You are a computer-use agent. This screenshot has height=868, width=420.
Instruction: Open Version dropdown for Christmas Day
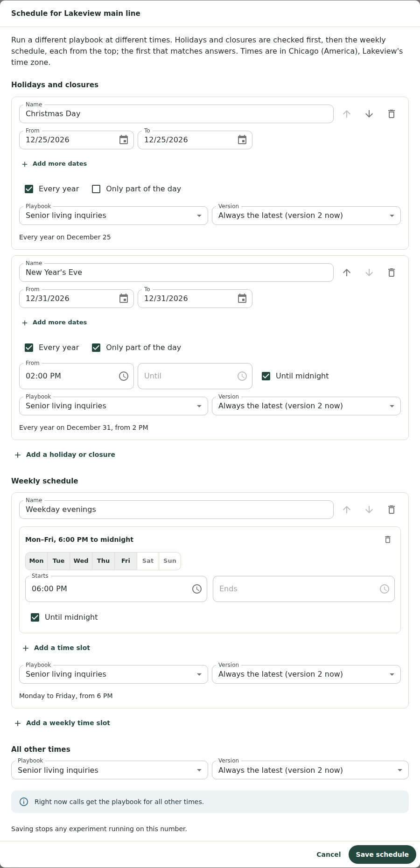pyautogui.click(x=306, y=216)
